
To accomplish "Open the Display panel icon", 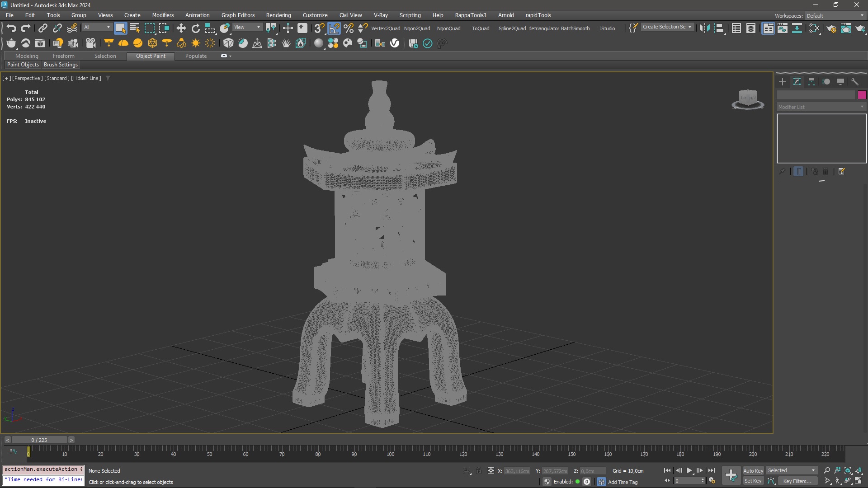I will [x=840, y=82].
